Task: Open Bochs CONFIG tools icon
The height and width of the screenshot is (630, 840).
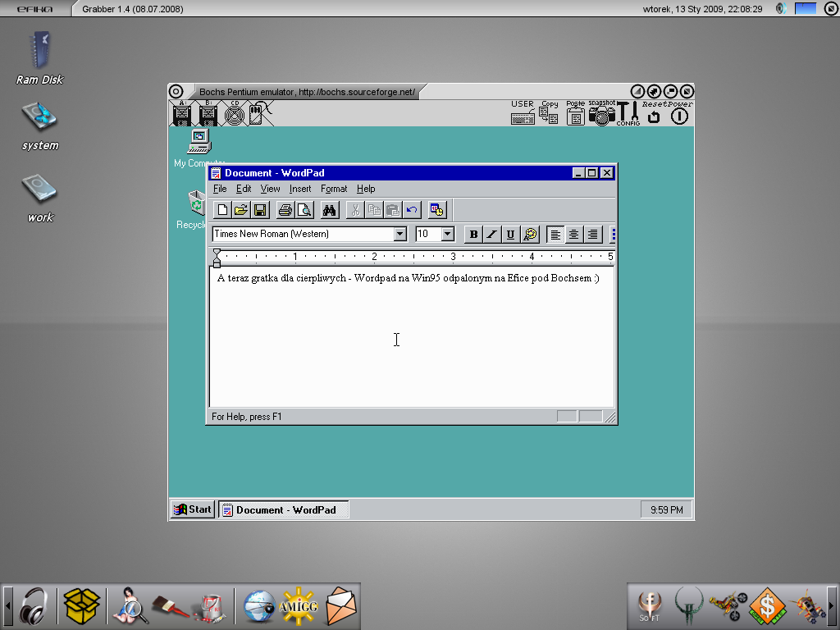Action: tap(628, 113)
